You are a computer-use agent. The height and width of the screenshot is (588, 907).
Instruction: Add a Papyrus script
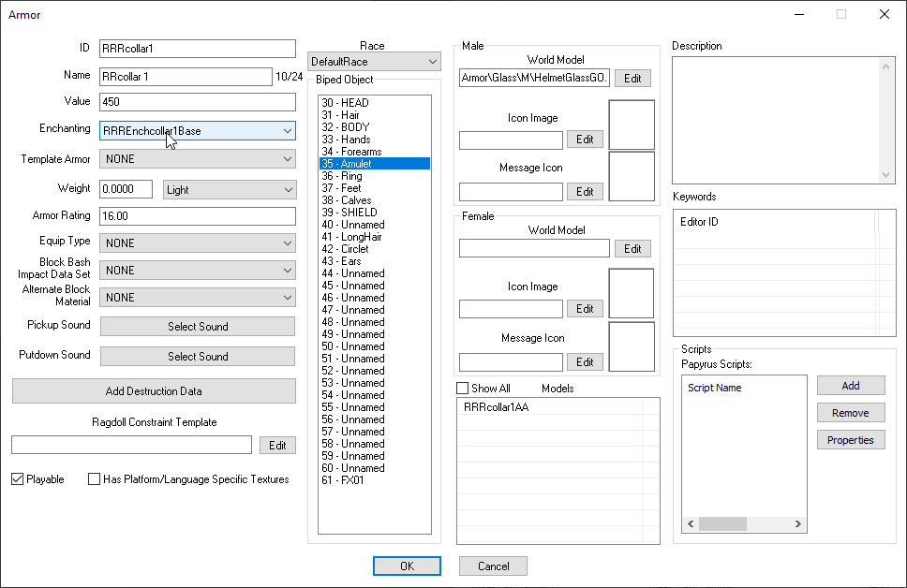click(x=851, y=386)
